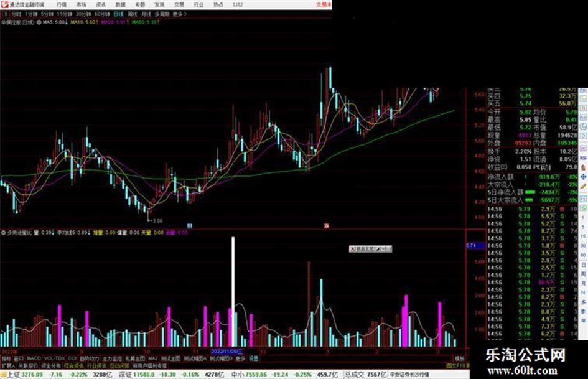Select the 主力监控 indicator tab
The image size is (588, 379).
(x=112, y=358)
